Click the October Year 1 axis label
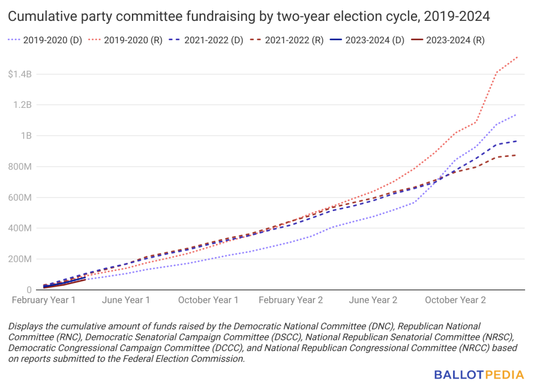 (x=208, y=300)
